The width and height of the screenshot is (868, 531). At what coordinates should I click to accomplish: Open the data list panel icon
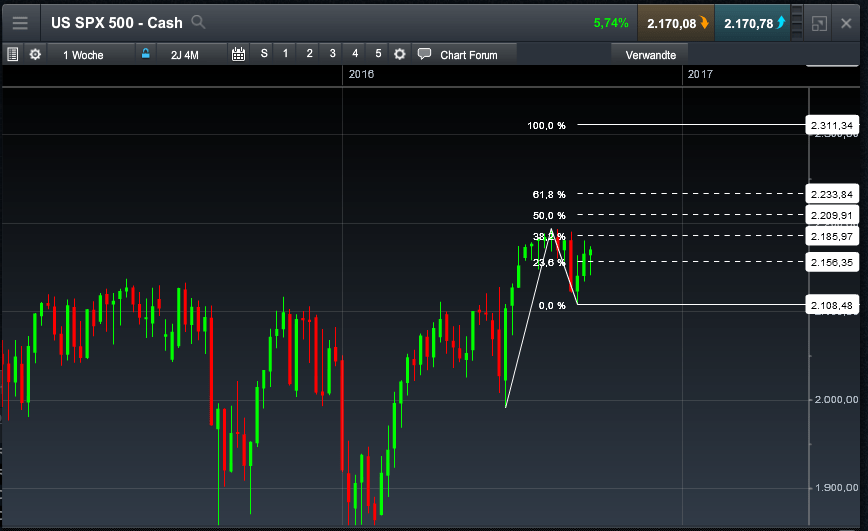tap(13, 54)
